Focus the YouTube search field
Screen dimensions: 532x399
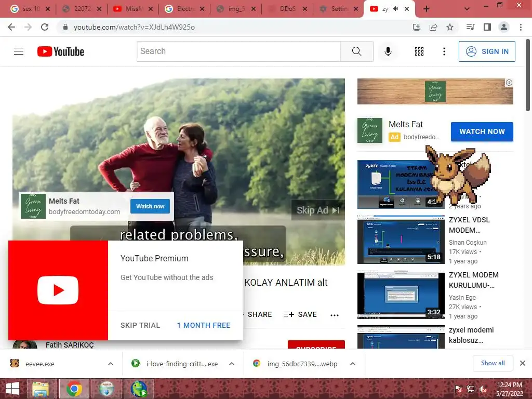point(238,51)
